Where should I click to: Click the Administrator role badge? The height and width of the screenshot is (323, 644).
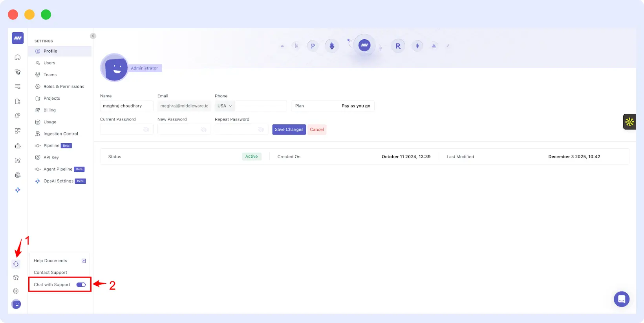[144, 68]
